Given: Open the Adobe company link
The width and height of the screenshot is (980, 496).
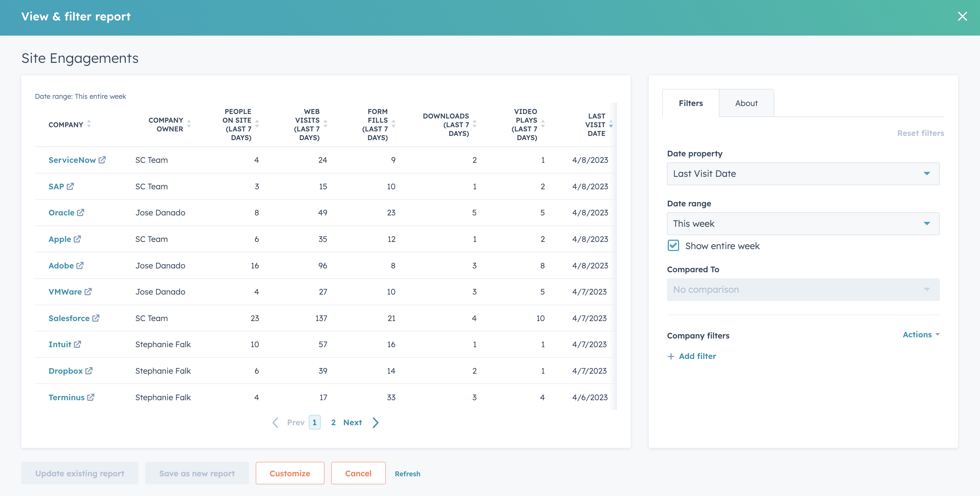Looking at the screenshot, I should [61, 266].
